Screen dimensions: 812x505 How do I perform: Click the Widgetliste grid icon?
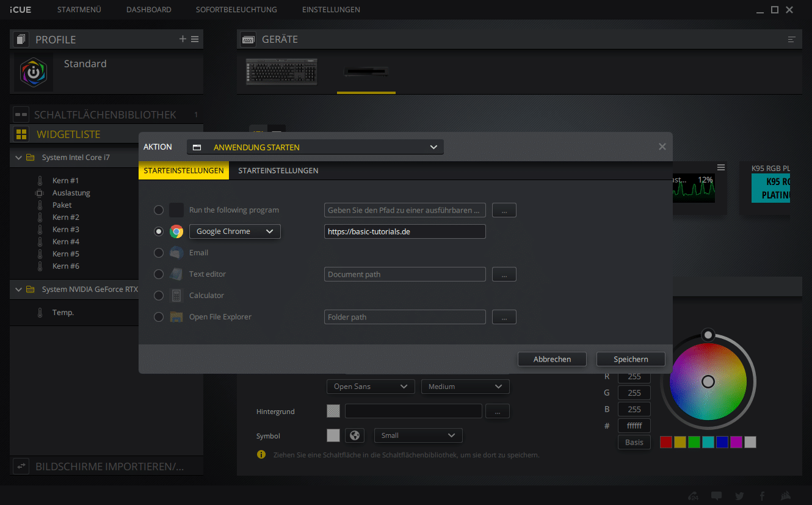(x=21, y=134)
